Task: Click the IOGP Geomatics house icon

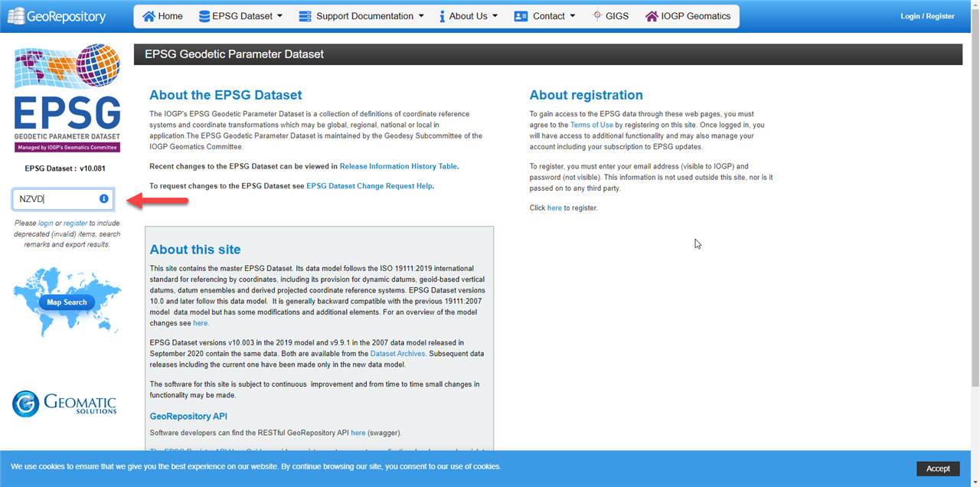Action: tap(652, 16)
